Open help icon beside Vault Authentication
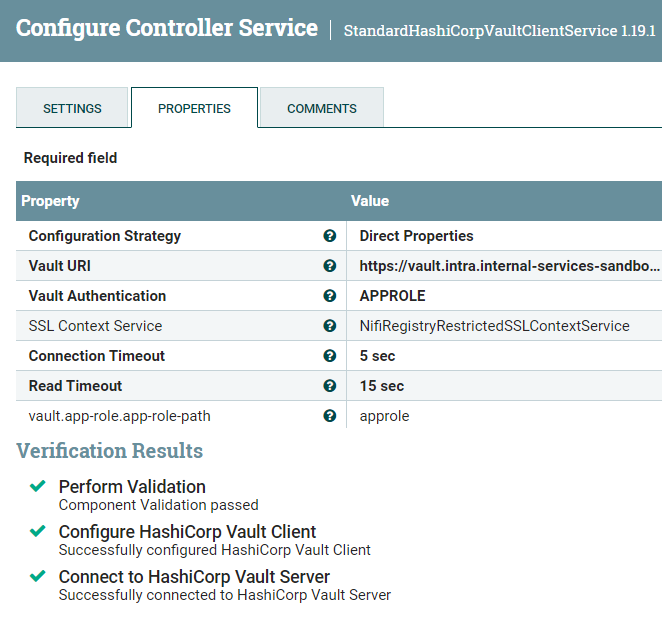662x640 pixels. (330, 296)
